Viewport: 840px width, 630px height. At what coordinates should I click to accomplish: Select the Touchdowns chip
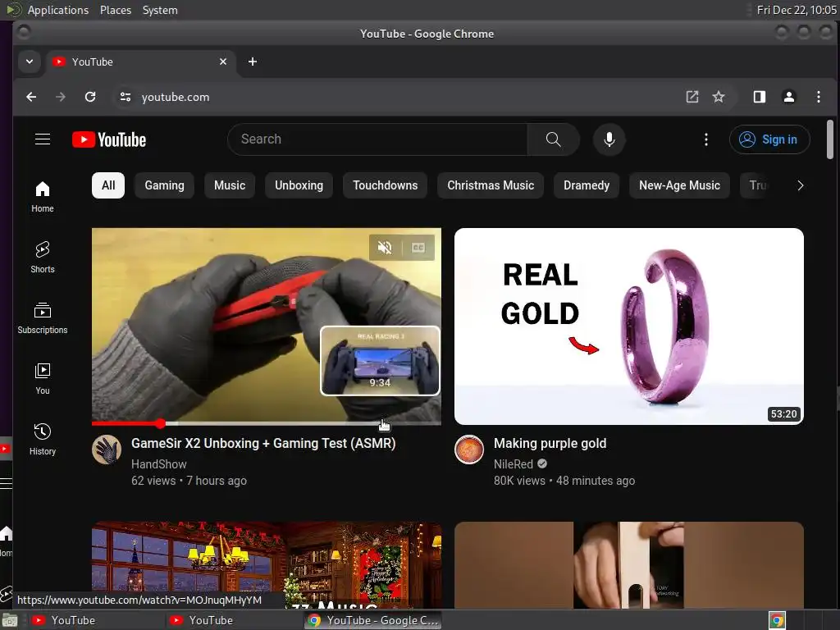coord(386,185)
